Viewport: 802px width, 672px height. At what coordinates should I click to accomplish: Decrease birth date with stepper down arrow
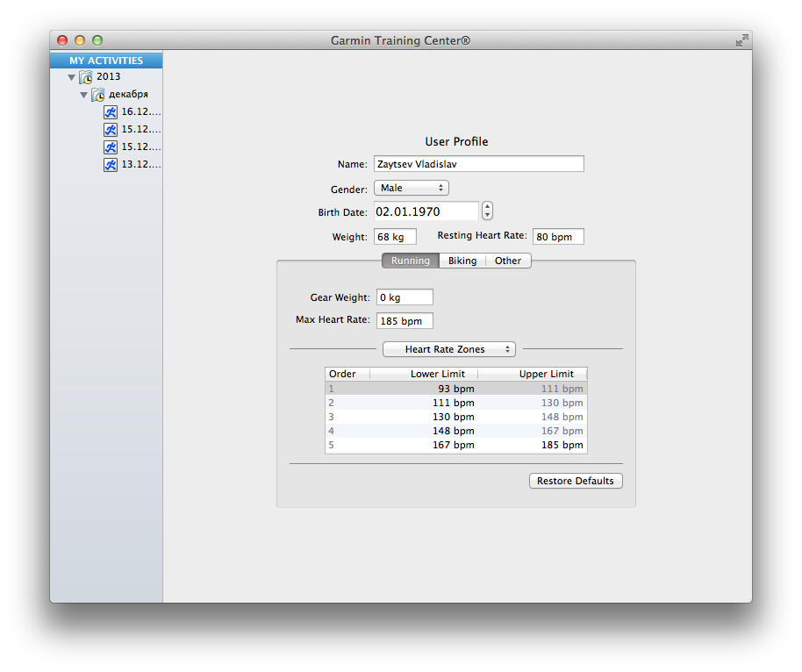(x=488, y=215)
